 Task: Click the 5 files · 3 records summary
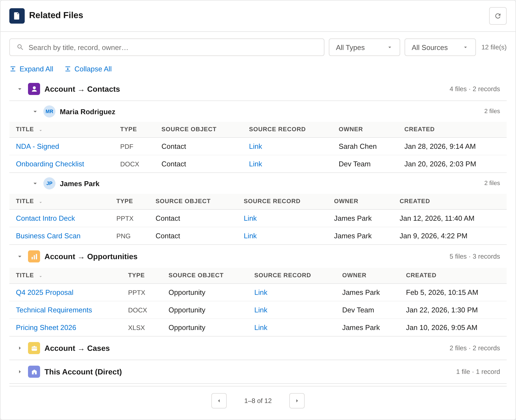(x=475, y=256)
